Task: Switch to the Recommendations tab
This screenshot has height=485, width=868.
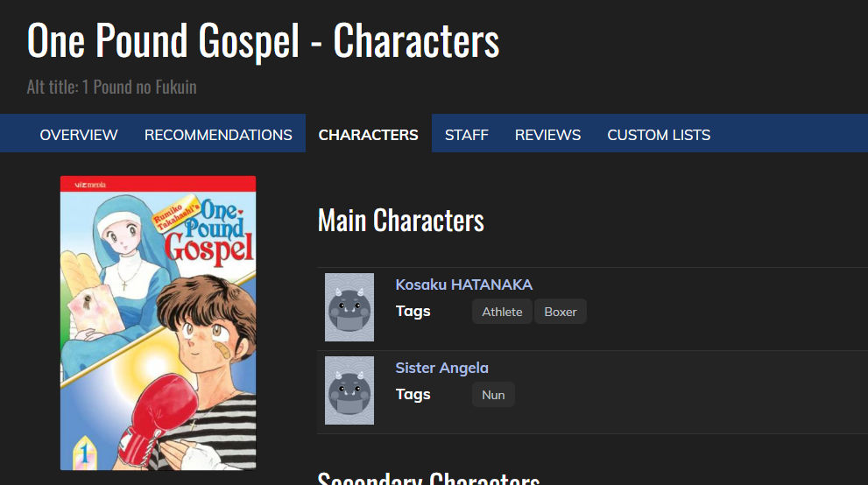Action: coord(218,135)
